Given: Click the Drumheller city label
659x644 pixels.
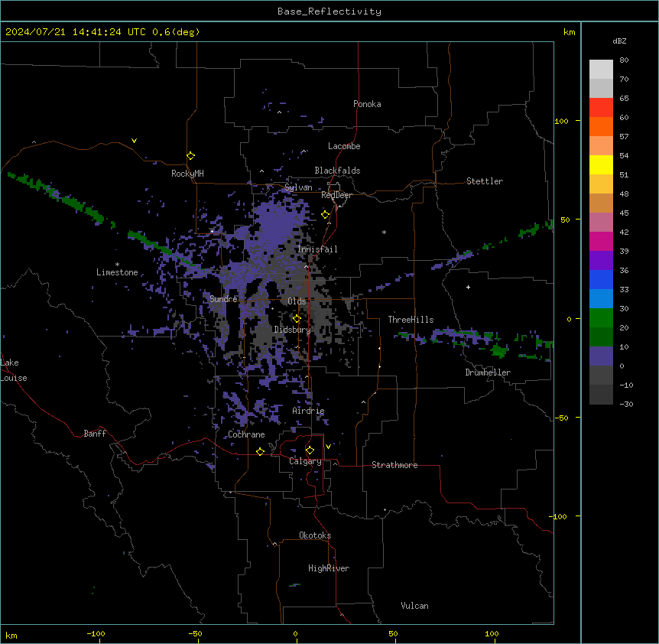Looking at the screenshot, I should [x=488, y=372].
